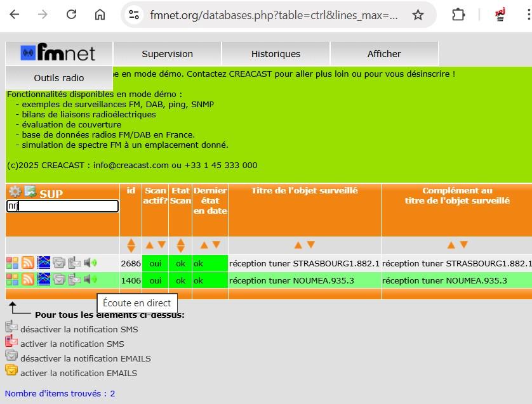This screenshot has width=532, height=404.
Task: Sort Titre de l'objet surveillé descending
Action: click(311, 245)
